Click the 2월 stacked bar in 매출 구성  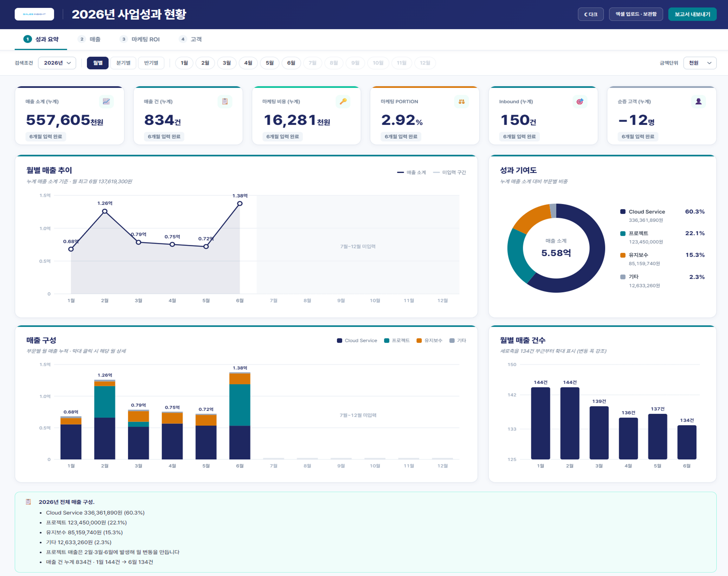point(105,420)
